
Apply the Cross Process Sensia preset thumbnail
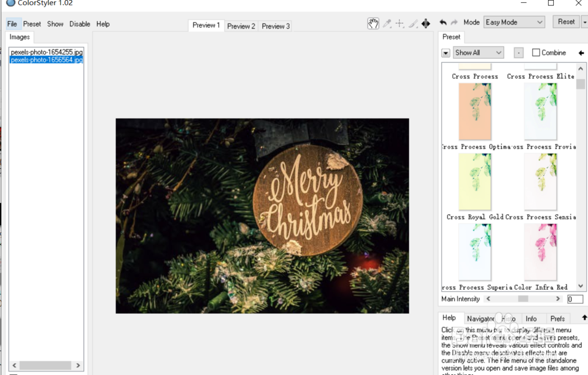[540, 182]
